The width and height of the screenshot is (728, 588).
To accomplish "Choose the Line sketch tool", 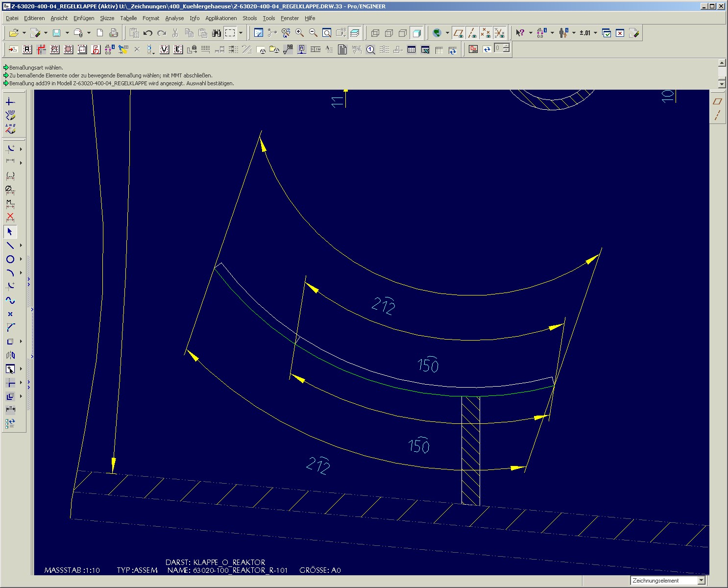I will click(9, 245).
